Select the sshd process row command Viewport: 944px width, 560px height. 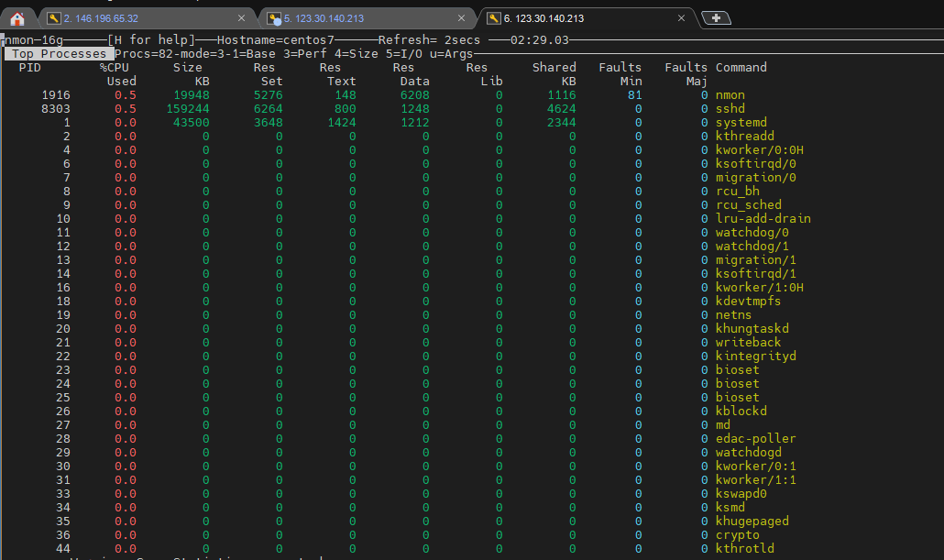coord(730,109)
